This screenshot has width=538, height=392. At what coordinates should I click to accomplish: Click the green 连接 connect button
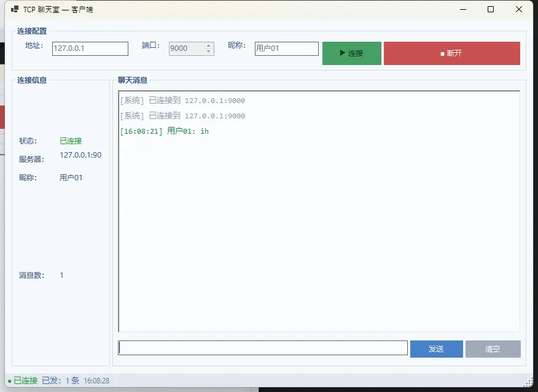coord(351,53)
